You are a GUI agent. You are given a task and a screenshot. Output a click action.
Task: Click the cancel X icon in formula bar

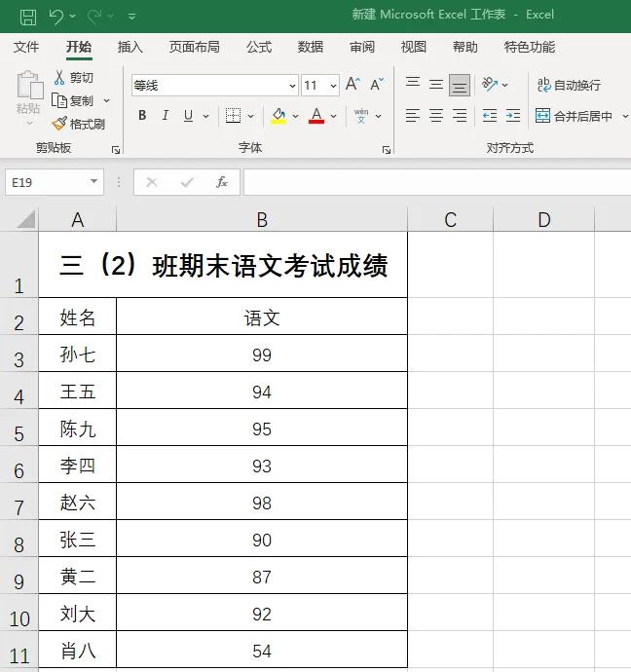[x=152, y=182]
